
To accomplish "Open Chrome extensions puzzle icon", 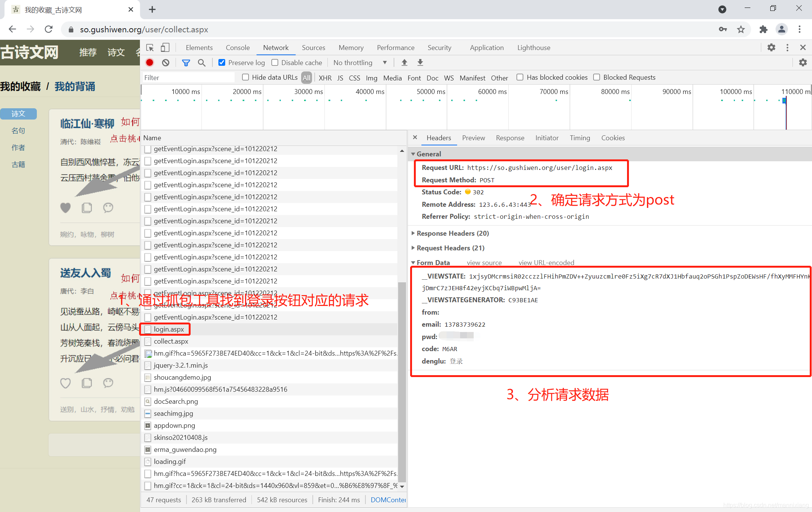I will pos(764,29).
